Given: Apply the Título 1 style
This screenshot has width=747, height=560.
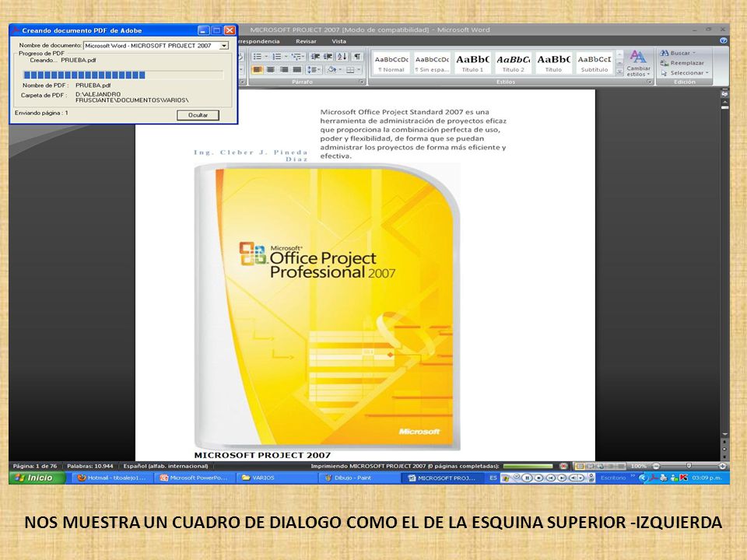Looking at the screenshot, I should pyautogui.click(x=472, y=63).
